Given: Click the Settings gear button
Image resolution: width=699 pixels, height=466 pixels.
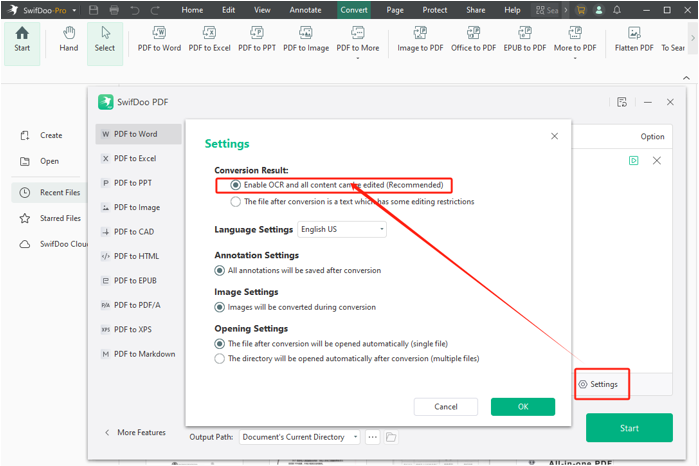Looking at the screenshot, I should pos(598,384).
